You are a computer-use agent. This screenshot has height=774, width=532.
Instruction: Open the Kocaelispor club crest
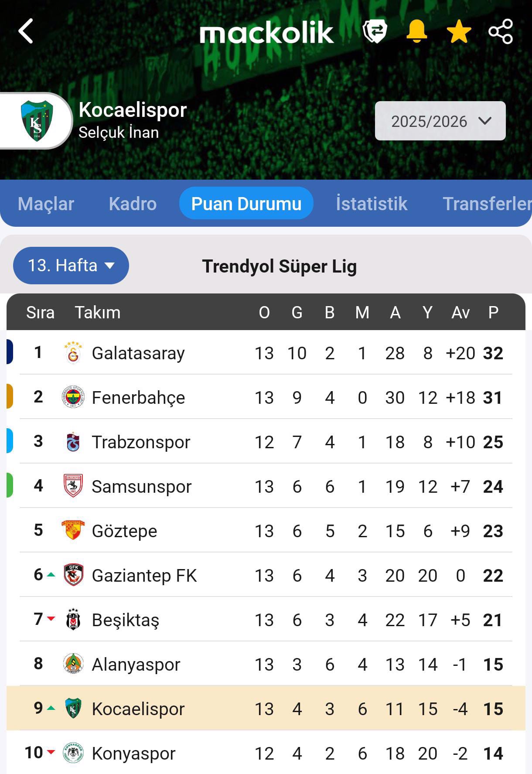(x=37, y=121)
